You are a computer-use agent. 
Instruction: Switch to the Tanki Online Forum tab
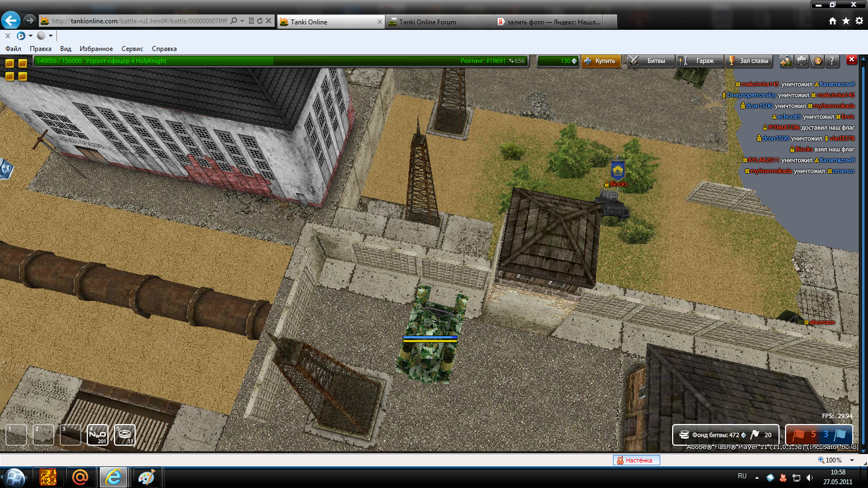[x=439, y=22]
